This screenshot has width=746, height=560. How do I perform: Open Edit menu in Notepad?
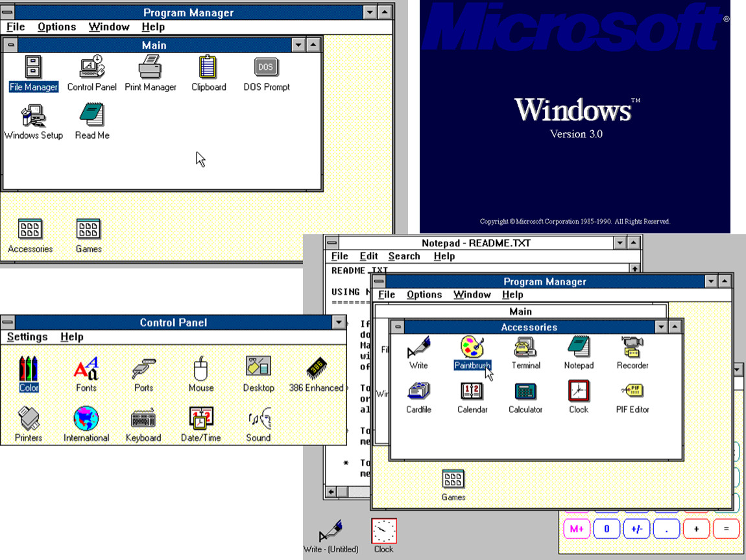(x=368, y=256)
